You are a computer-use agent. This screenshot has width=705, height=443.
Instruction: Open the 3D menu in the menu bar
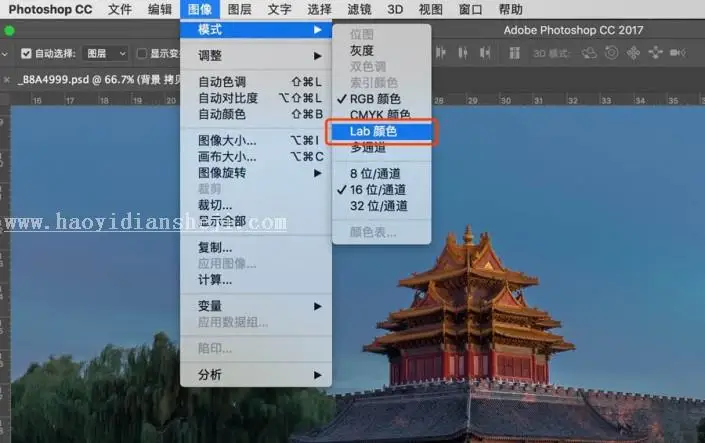(395, 9)
